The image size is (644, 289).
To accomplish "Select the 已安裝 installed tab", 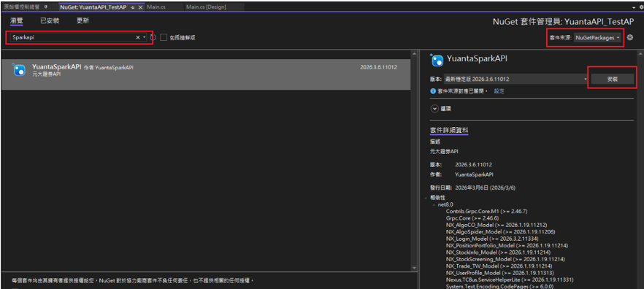I will [50, 20].
